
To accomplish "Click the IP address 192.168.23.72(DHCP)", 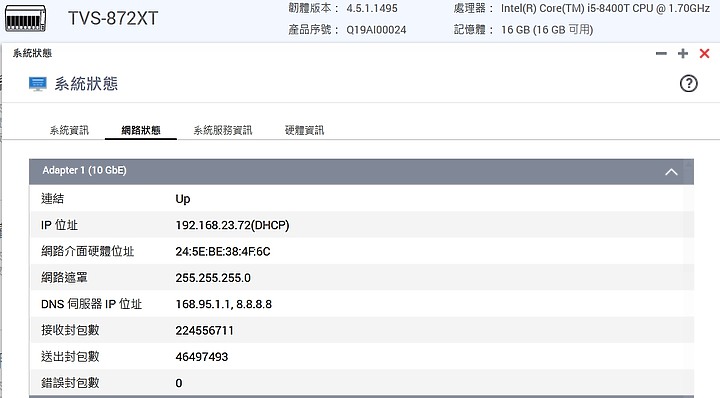I will (232, 225).
